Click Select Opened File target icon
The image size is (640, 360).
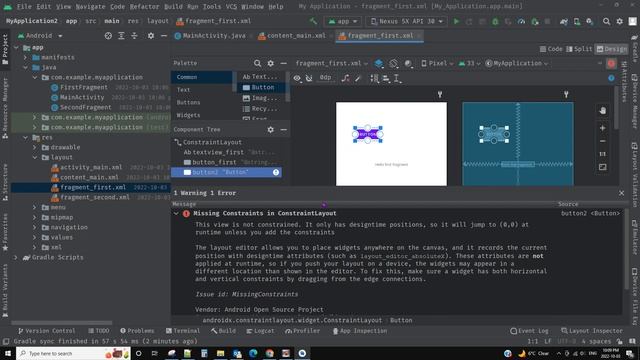[108, 36]
